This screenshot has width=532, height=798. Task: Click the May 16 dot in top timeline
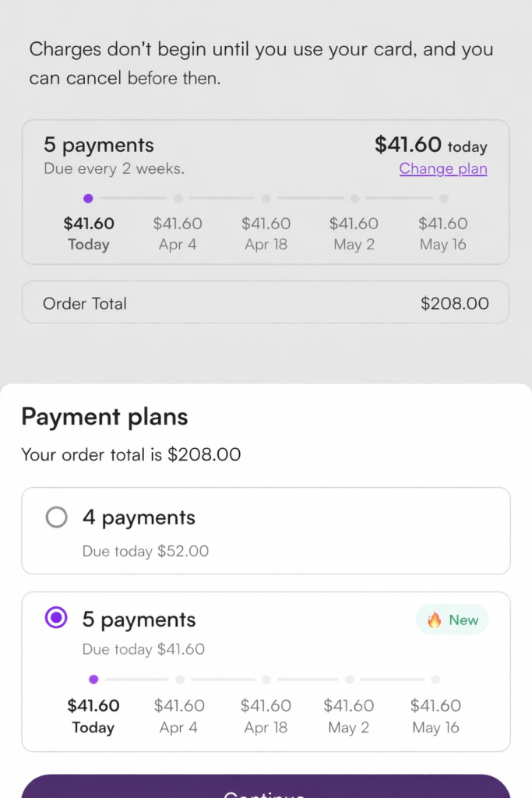point(443,199)
